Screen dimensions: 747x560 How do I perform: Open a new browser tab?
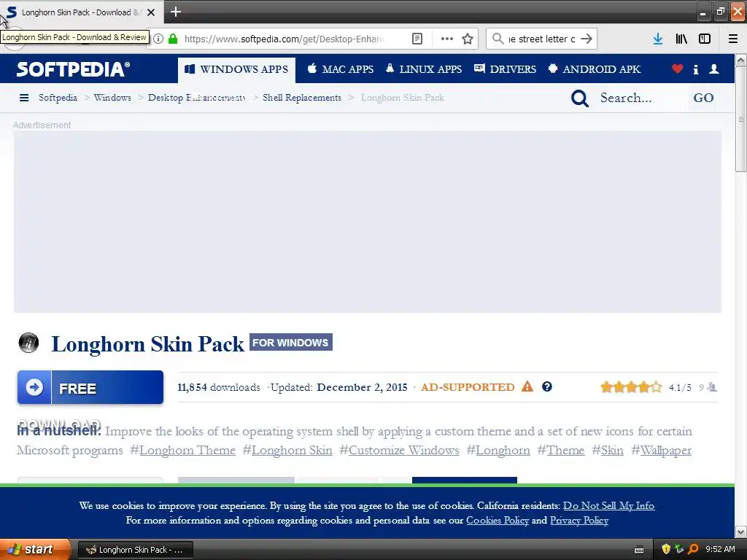175,12
